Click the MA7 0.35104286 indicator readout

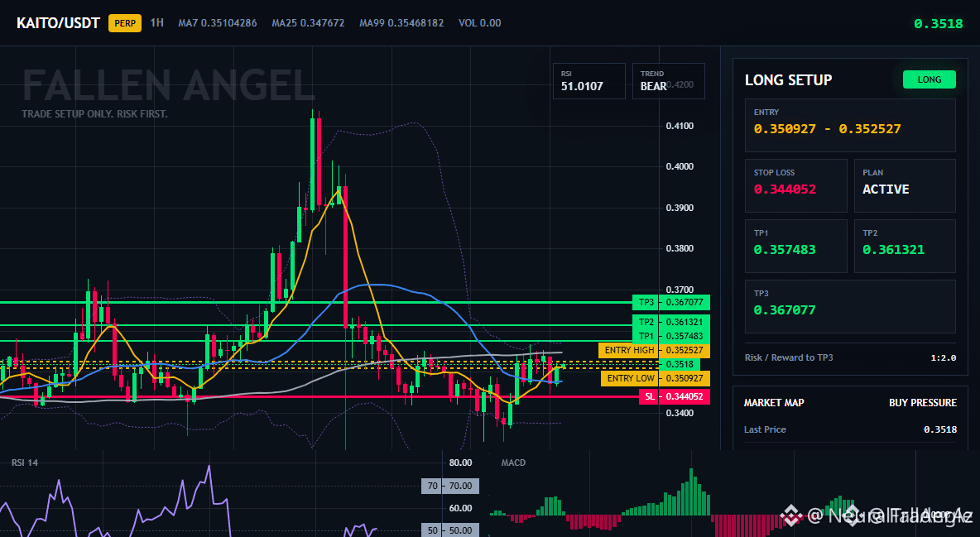point(218,23)
